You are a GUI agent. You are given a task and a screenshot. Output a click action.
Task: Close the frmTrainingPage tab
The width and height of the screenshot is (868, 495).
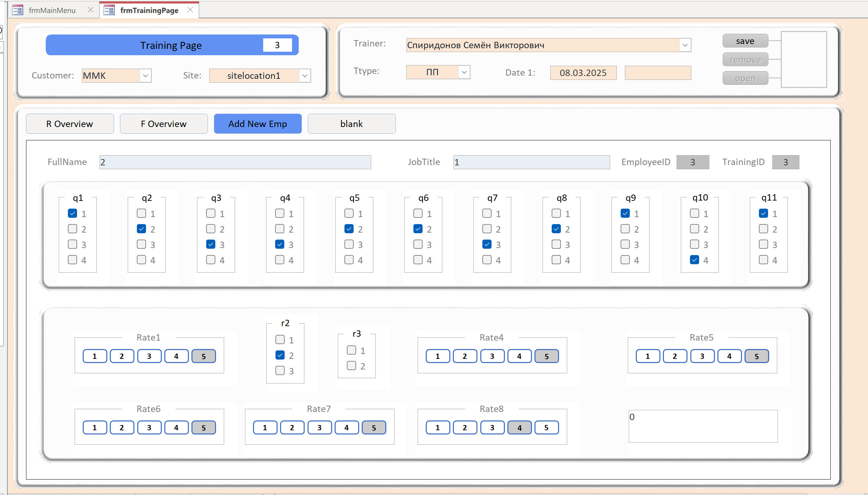(x=190, y=10)
